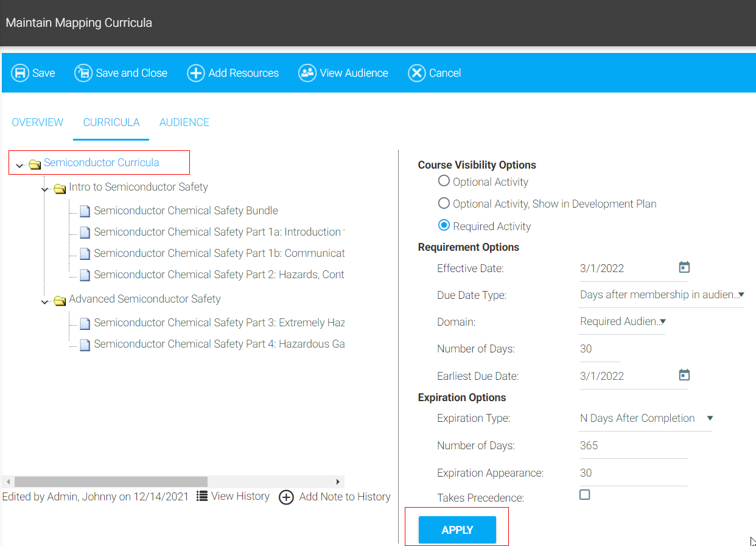Click the View Audience people icon
This screenshot has height=546, width=756.
coord(307,73)
